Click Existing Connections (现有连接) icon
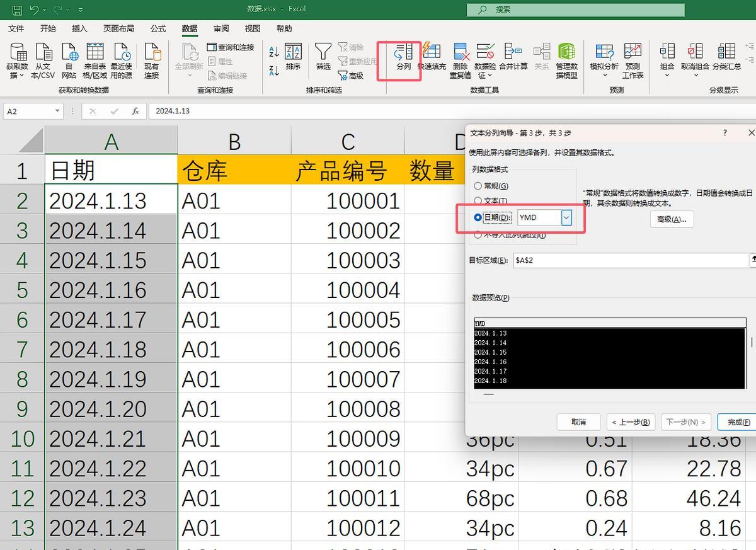The width and height of the screenshot is (756, 550). 152,61
